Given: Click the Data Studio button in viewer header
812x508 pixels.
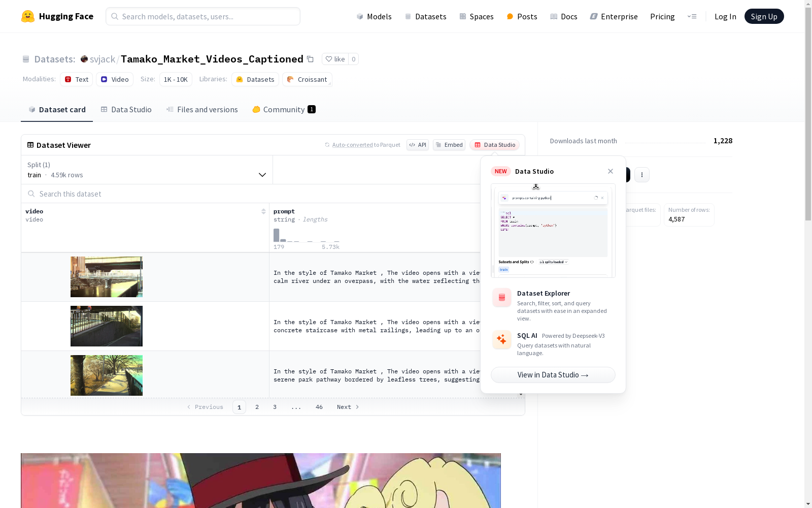Looking at the screenshot, I should pyautogui.click(x=494, y=145).
